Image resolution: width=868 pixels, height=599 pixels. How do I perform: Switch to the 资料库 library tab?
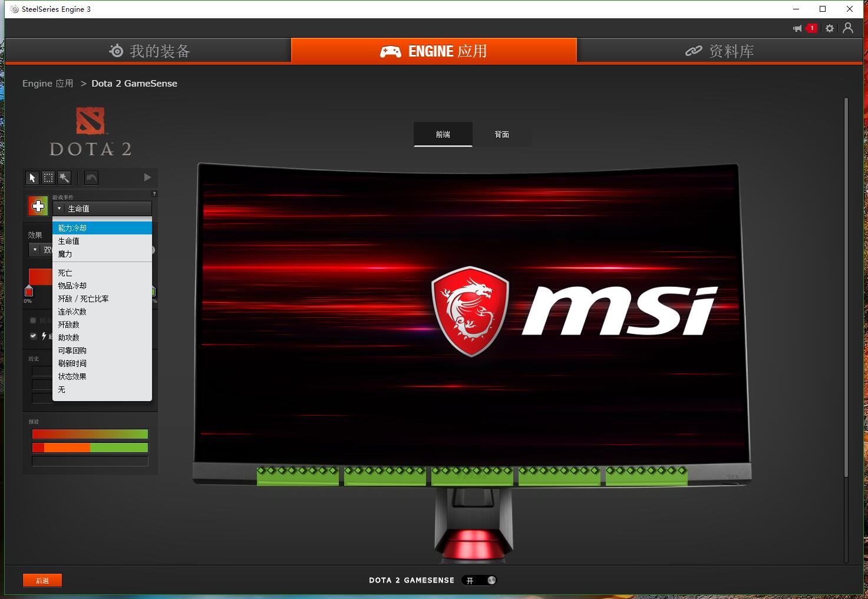(x=720, y=51)
